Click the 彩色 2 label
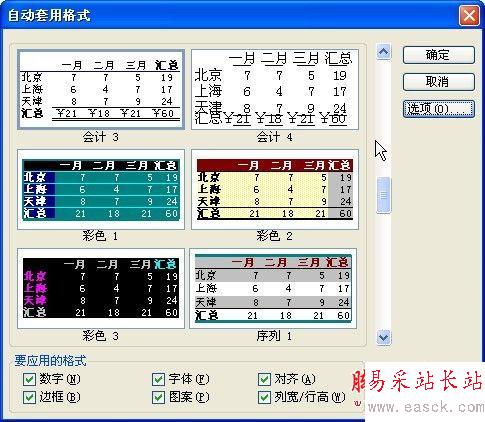The height and width of the screenshot is (422, 485). tap(275, 236)
